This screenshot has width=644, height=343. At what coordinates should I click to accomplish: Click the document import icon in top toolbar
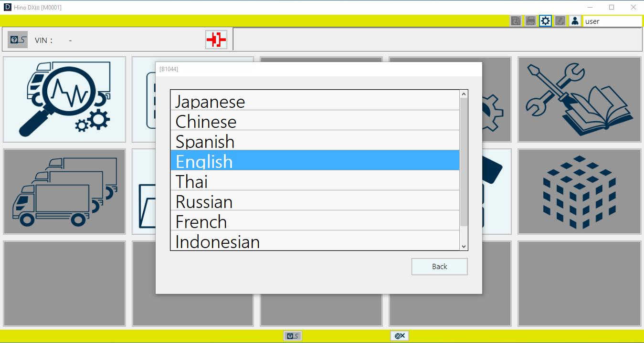pos(516,21)
